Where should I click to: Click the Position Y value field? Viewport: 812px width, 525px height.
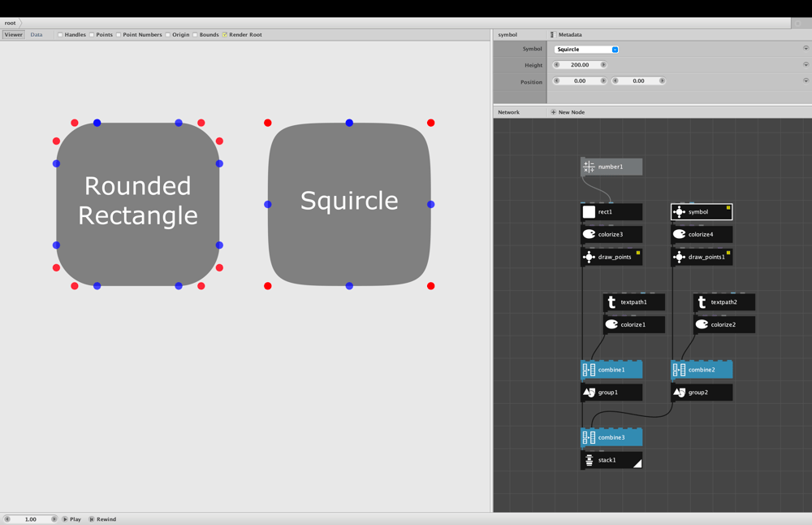pyautogui.click(x=638, y=80)
